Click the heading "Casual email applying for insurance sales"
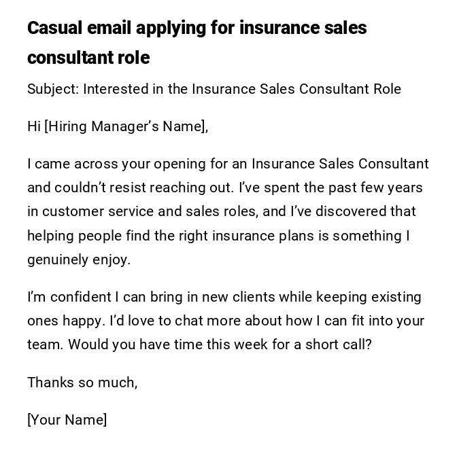This screenshot has height=462, width=476. (x=197, y=29)
